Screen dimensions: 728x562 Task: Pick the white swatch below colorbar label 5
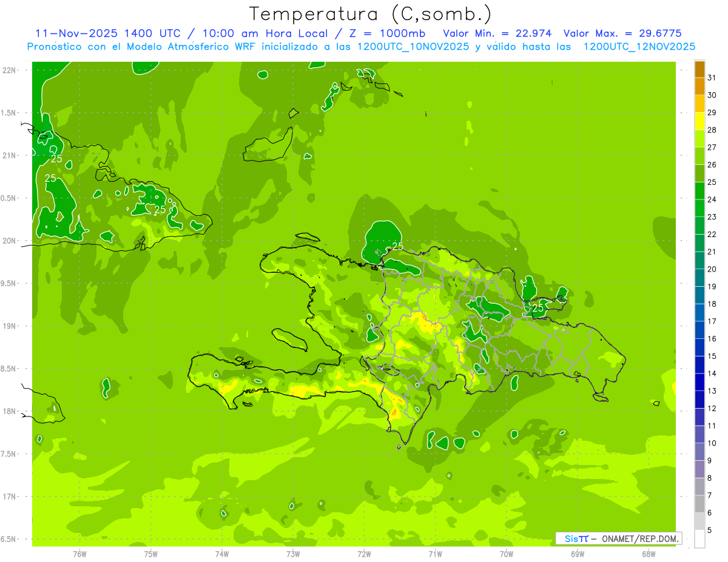pyautogui.click(x=699, y=539)
